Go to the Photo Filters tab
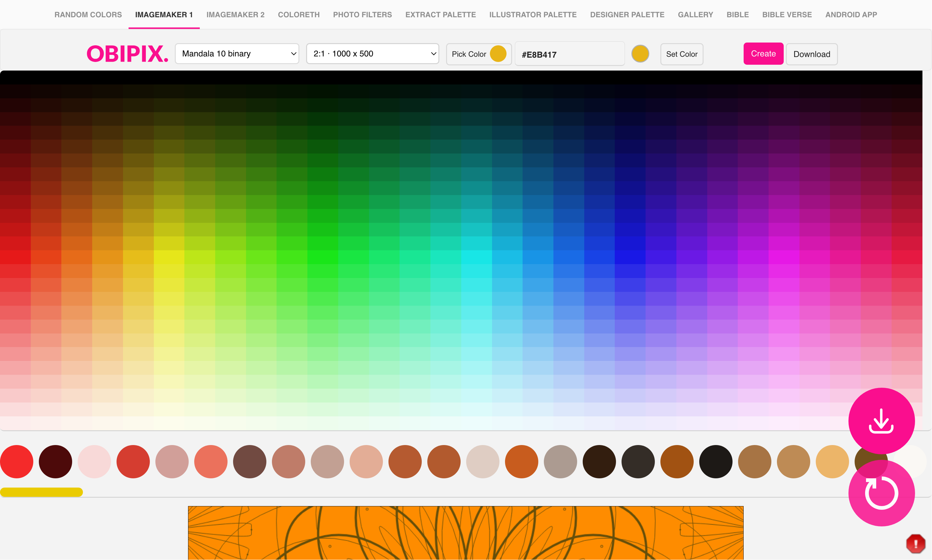Viewport: 932px width, 560px height. pyautogui.click(x=362, y=15)
